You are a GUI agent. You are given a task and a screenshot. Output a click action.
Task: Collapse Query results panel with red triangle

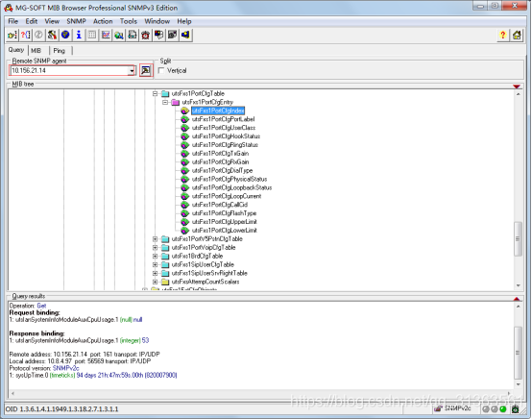[x=517, y=299]
